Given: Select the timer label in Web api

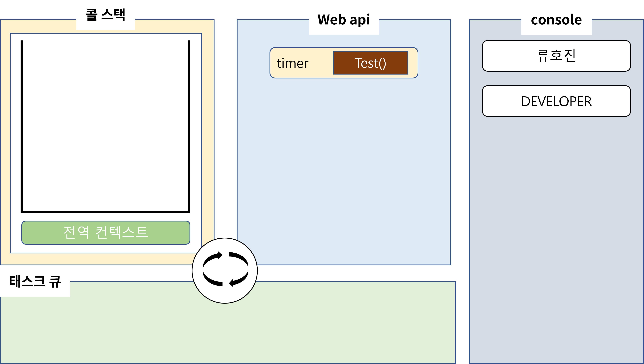Looking at the screenshot, I should 293,63.
